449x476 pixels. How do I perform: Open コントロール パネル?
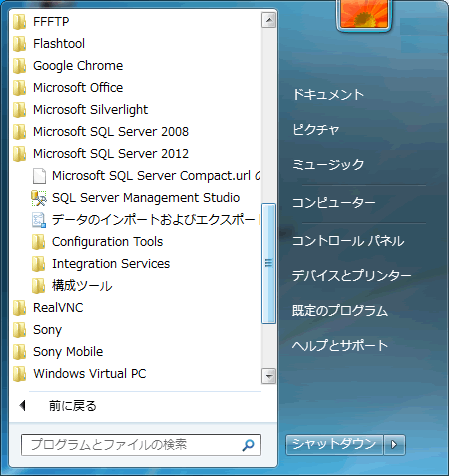tap(348, 241)
